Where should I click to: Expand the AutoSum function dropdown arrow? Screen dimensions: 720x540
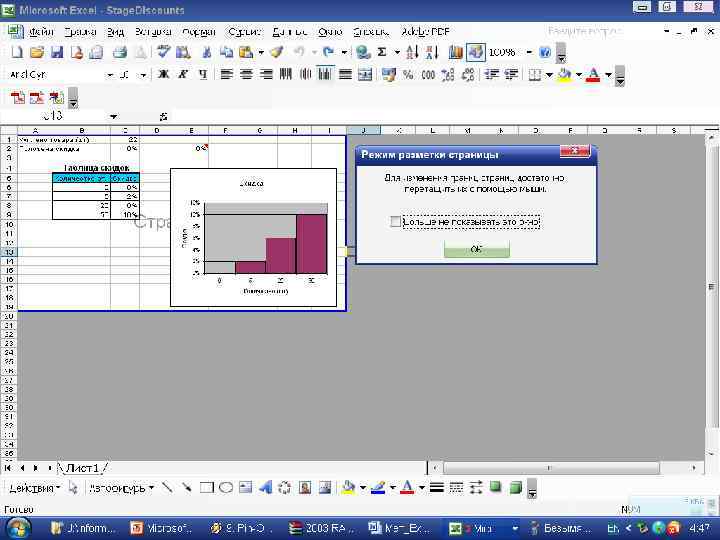397,52
